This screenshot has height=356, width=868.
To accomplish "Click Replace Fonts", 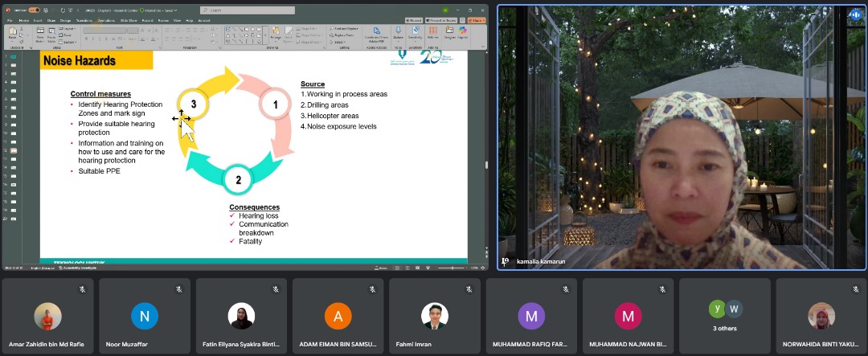I will 342,35.
